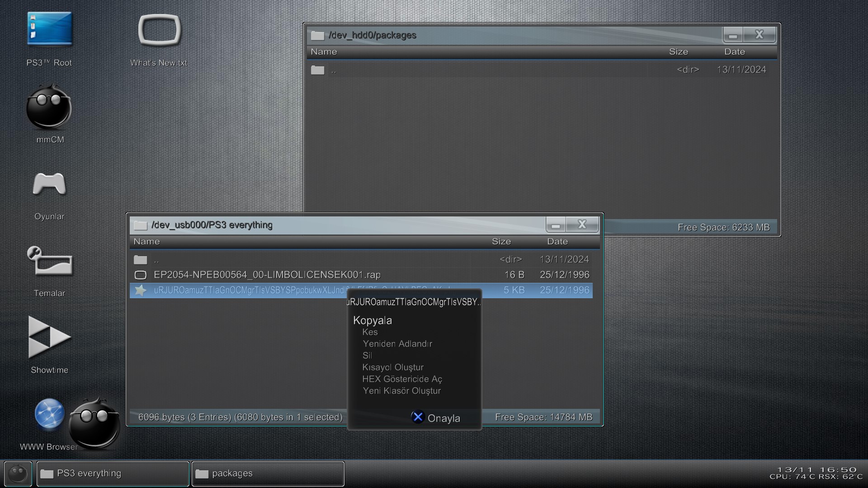Open the What's New.txt file icon
The image size is (868, 488).
(x=159, y=31)
